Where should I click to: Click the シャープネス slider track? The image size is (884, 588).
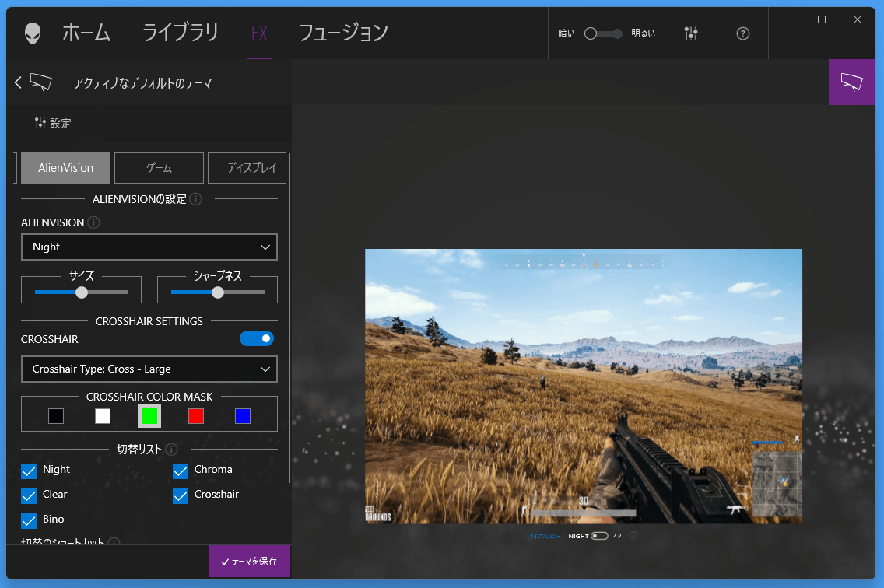[218, 292]
